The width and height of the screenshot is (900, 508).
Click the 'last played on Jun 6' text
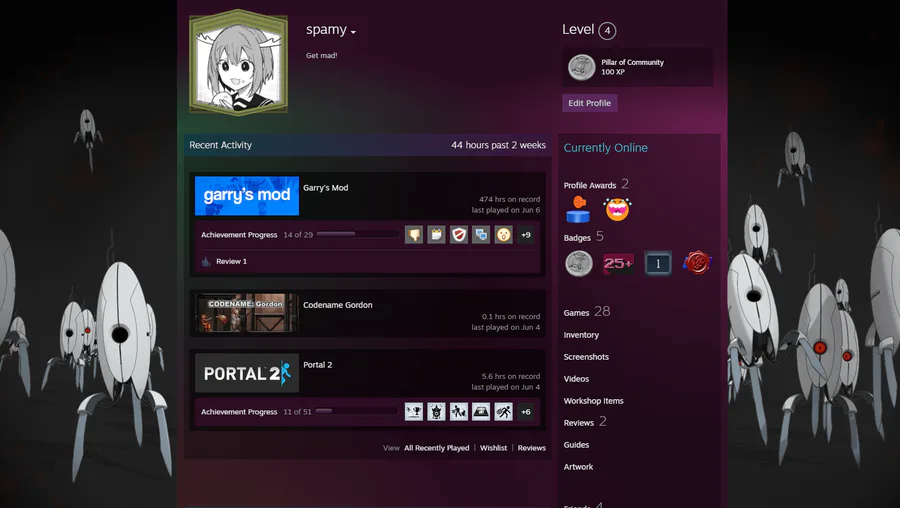[506, 210]
